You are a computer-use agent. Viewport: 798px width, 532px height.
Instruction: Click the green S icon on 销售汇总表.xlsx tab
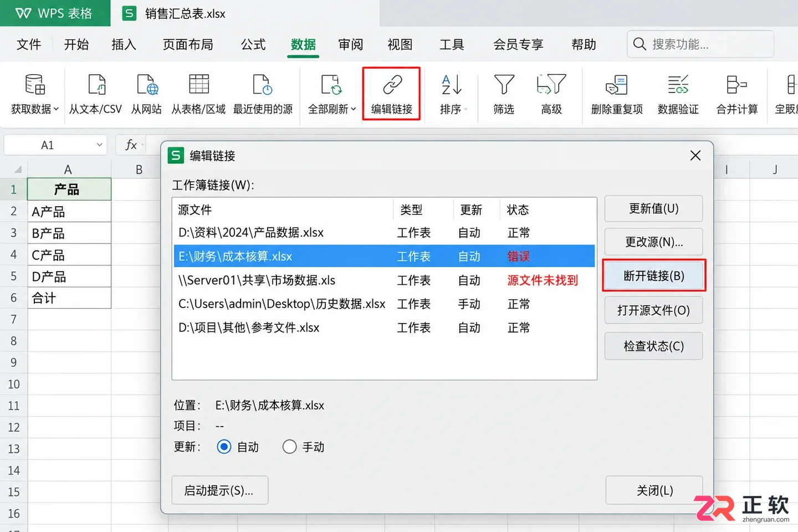click(x=129, y=13)
